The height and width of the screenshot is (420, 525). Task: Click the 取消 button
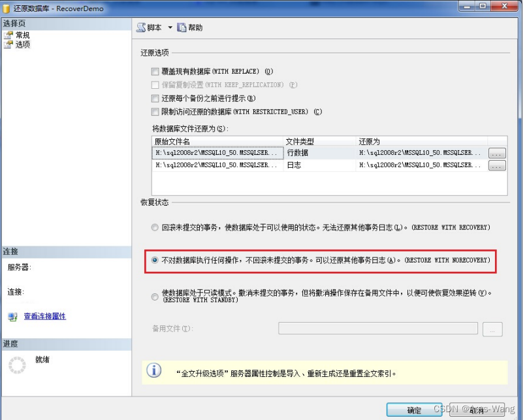[x=477, y=410]
